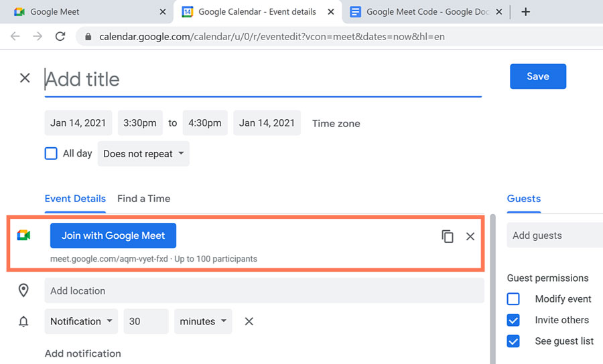This screenshot has width=603, height=364.
Task: Close the event editor with X icon
Action: pos(25,78)
